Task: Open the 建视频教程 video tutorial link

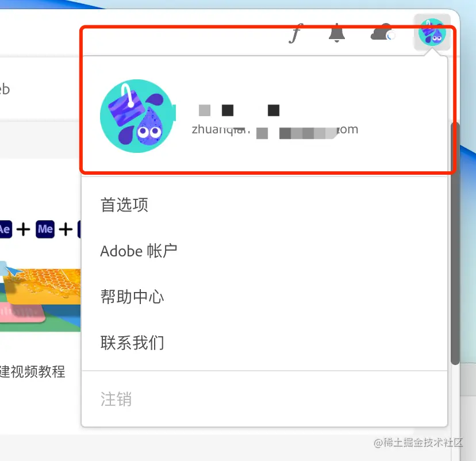Action: tap(33, 372)
